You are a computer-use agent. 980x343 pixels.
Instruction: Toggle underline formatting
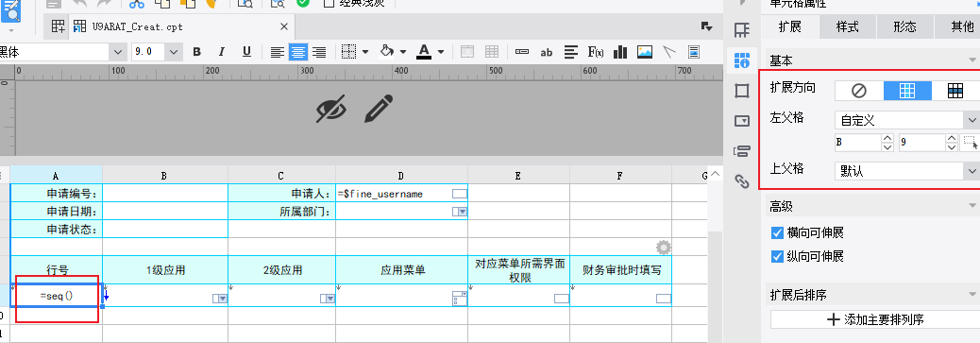246,52
